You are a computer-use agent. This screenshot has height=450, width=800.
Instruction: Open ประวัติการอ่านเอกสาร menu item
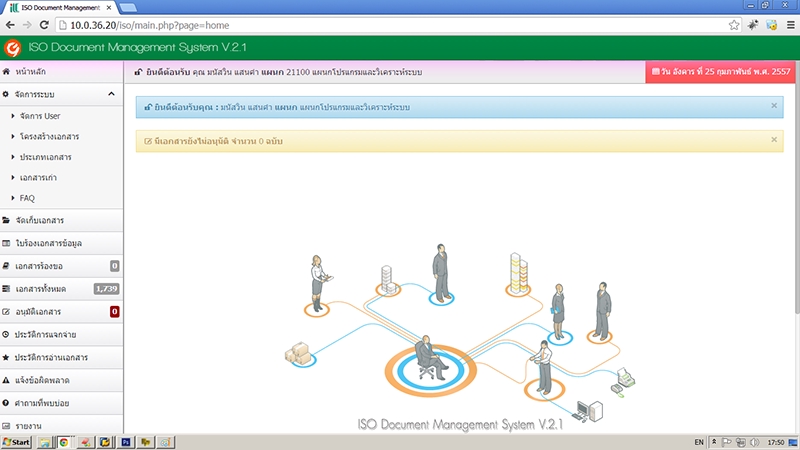[x=61, y=357]
